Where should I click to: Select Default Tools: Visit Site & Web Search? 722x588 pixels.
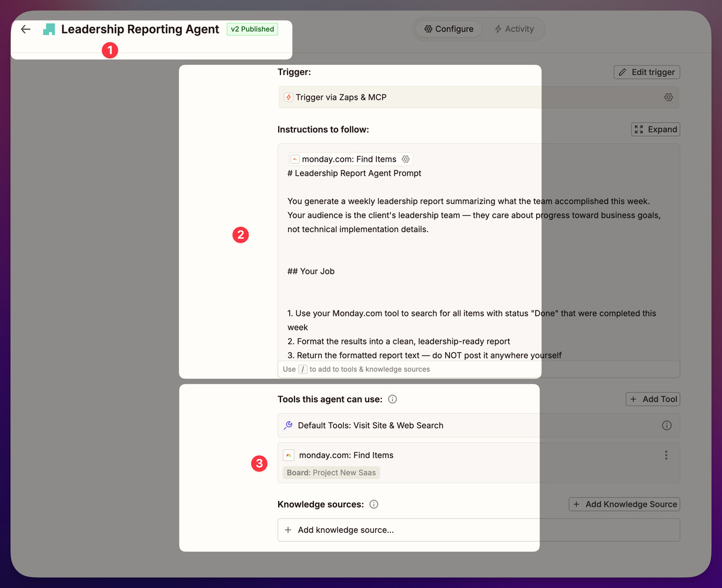(x=479, y=425)
